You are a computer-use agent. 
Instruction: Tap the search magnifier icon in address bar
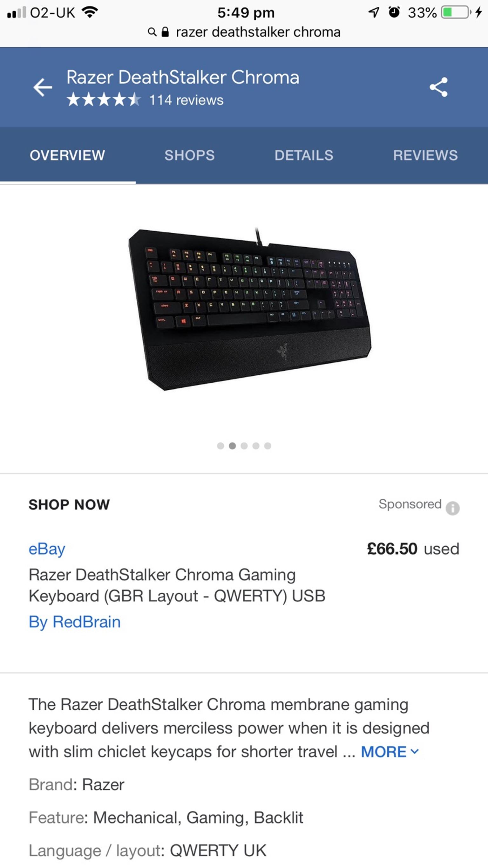click(x=152, y=32)
